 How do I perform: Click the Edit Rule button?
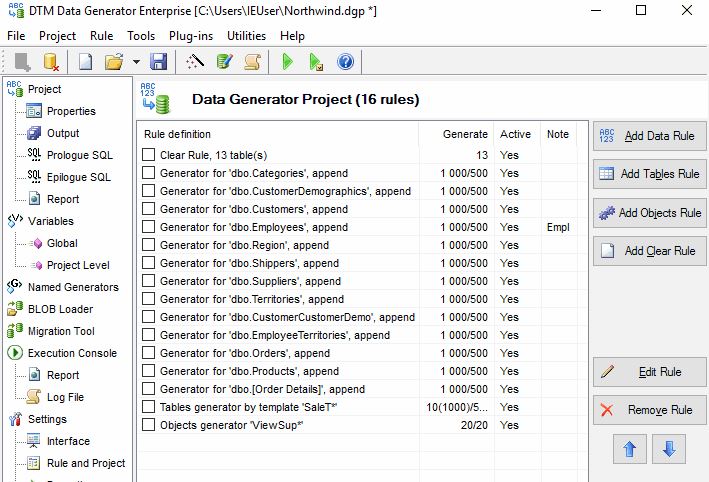tap(649, 372)
